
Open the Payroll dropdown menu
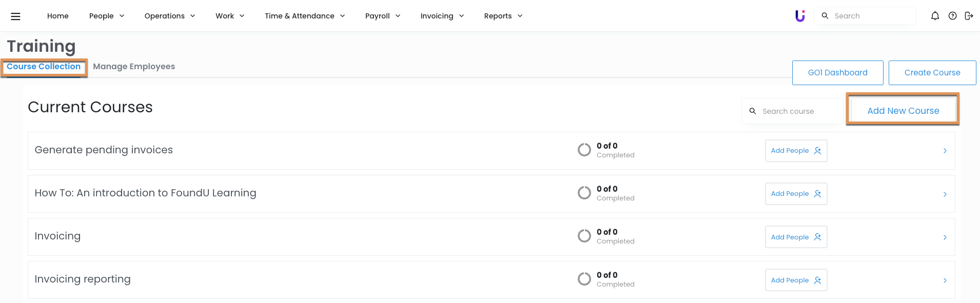click(383, 16)
